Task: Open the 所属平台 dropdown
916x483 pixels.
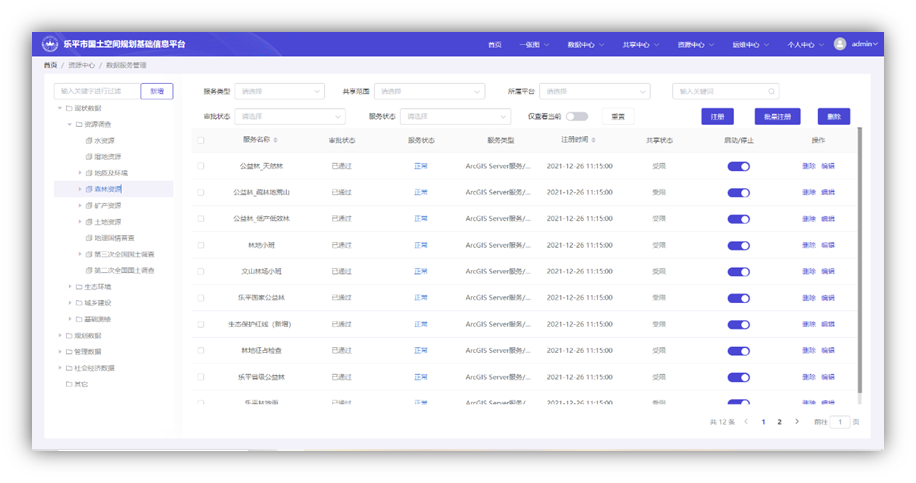Action: (594, 91)
